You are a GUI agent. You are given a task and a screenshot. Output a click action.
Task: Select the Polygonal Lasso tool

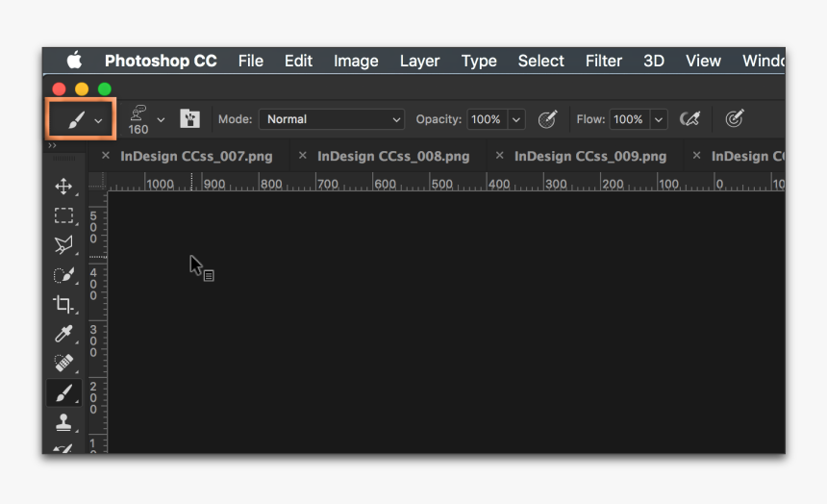tap(63, 245)
